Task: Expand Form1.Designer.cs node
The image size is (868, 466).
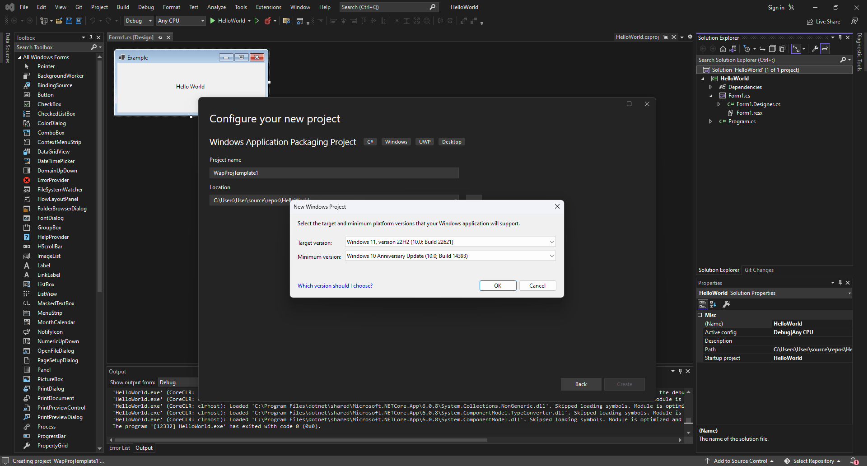Action: click(719, 104)
